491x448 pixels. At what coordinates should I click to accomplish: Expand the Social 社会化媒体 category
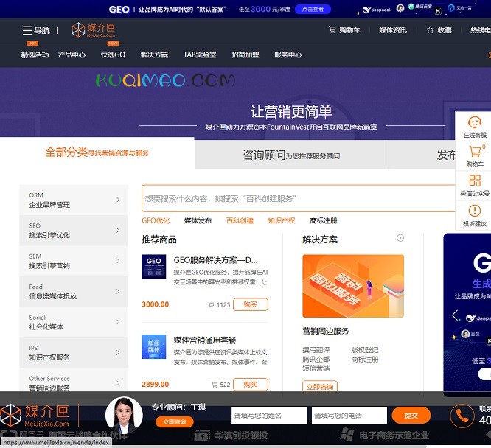[x=74, y=322]
